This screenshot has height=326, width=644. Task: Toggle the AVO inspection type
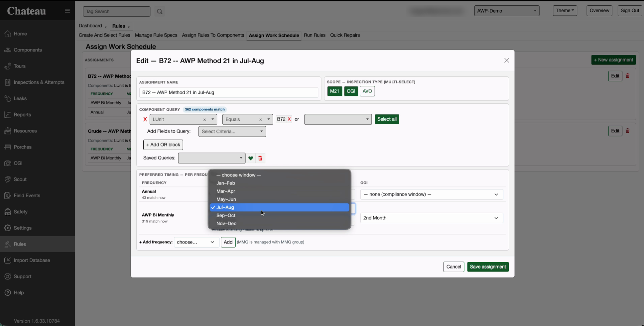coord(367,91)
